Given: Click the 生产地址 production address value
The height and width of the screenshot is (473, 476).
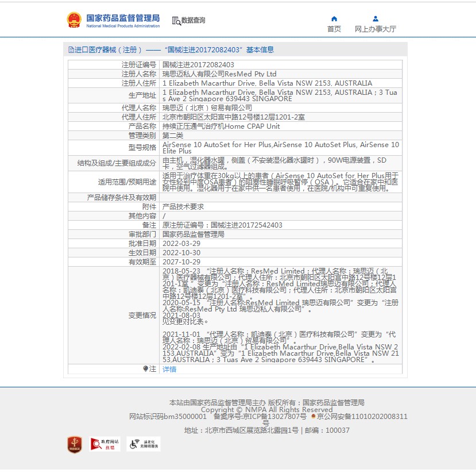Looking at the screenshot, I should [280, 95].
